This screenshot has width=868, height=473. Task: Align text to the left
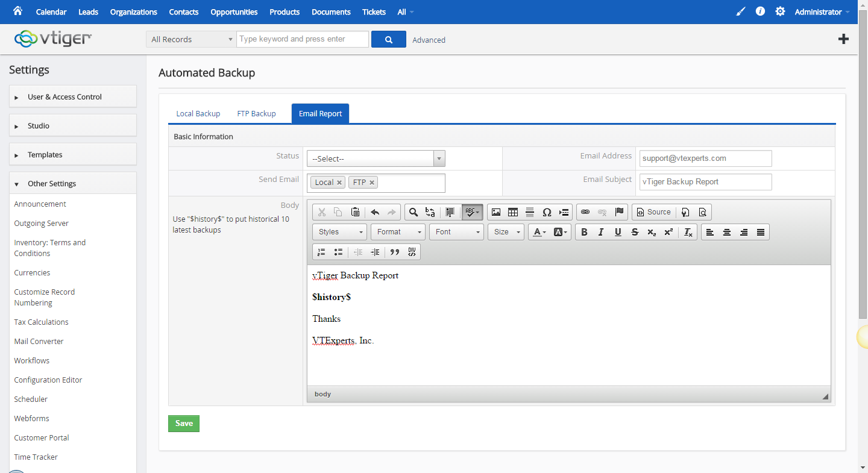coord(710,232)
